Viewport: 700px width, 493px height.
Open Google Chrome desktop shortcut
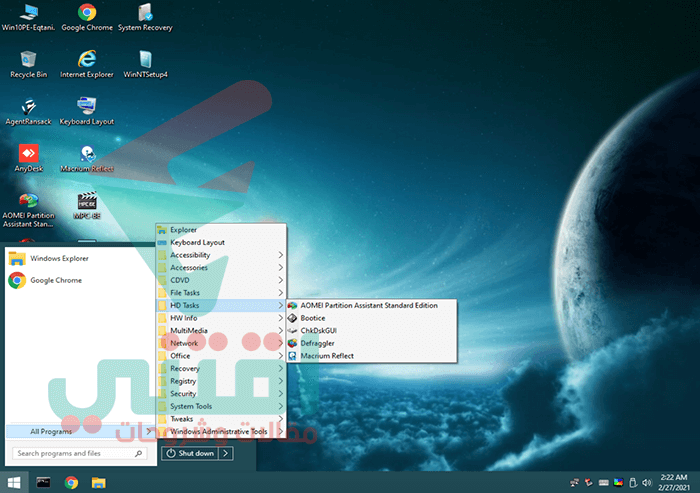87,18
